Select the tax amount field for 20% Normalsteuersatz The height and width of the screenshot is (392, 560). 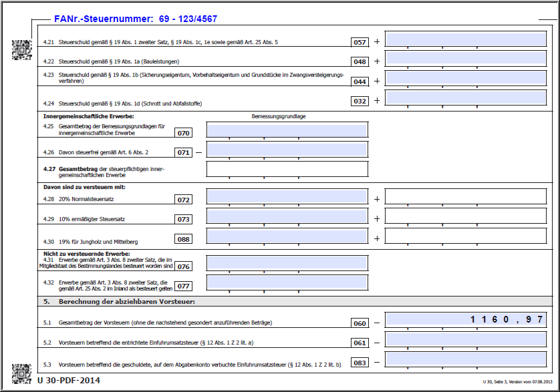tap(466, 197)
